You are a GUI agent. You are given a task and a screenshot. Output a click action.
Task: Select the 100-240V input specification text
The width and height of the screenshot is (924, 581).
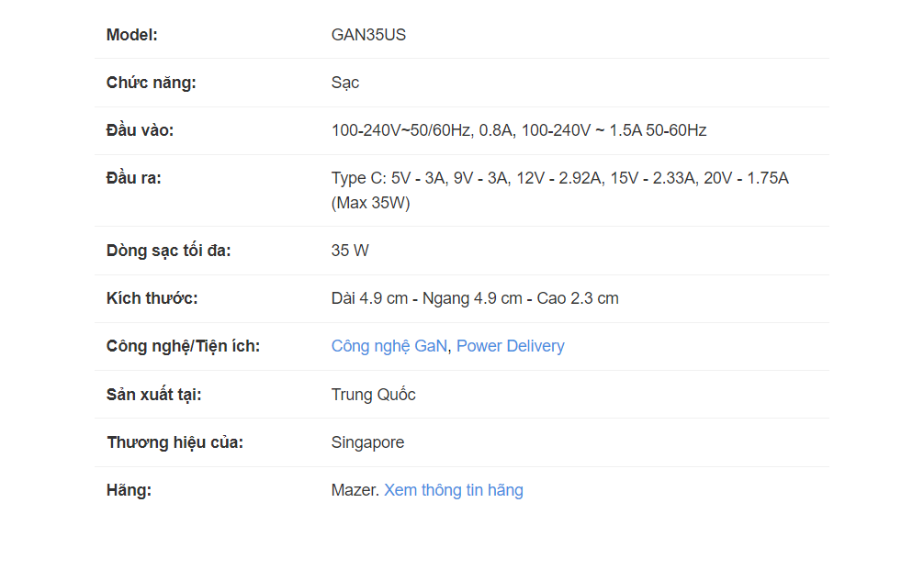[519, 130]
